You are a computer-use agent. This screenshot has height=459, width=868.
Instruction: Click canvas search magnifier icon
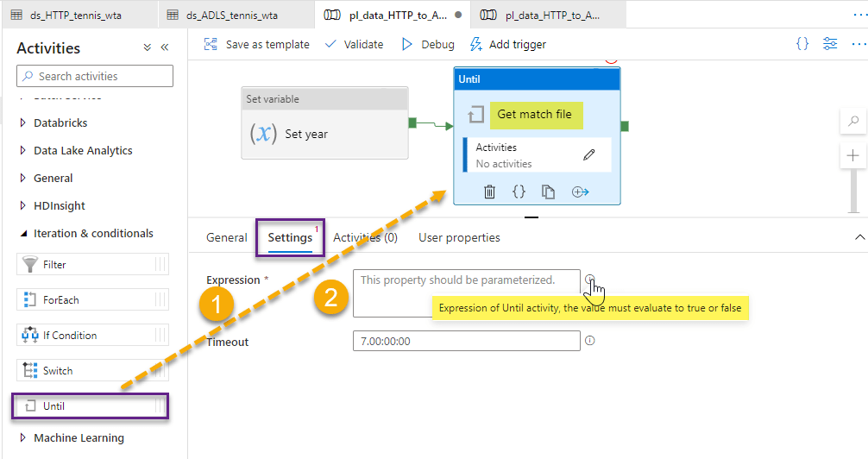[853, 122]
